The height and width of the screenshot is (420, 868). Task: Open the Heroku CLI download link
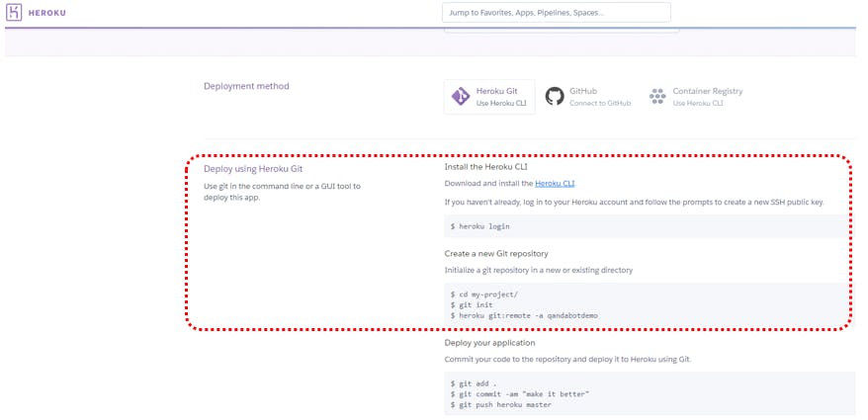[x=556, y=184]
